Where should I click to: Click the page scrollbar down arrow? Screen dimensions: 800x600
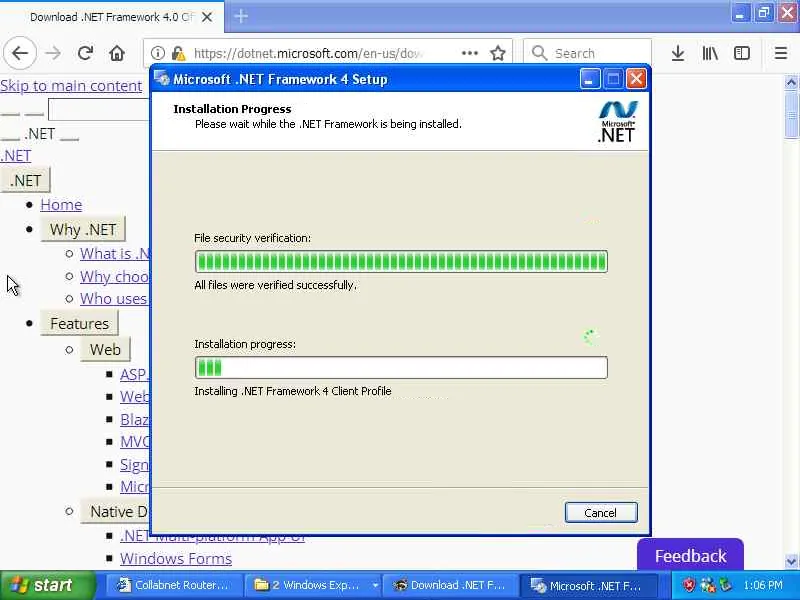tap(791, 561)
